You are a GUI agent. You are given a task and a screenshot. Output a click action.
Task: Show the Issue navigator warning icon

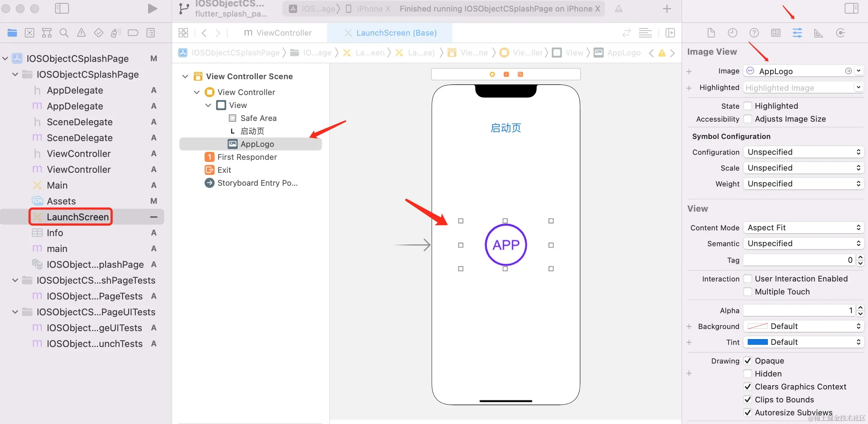(x=81, y=33)
